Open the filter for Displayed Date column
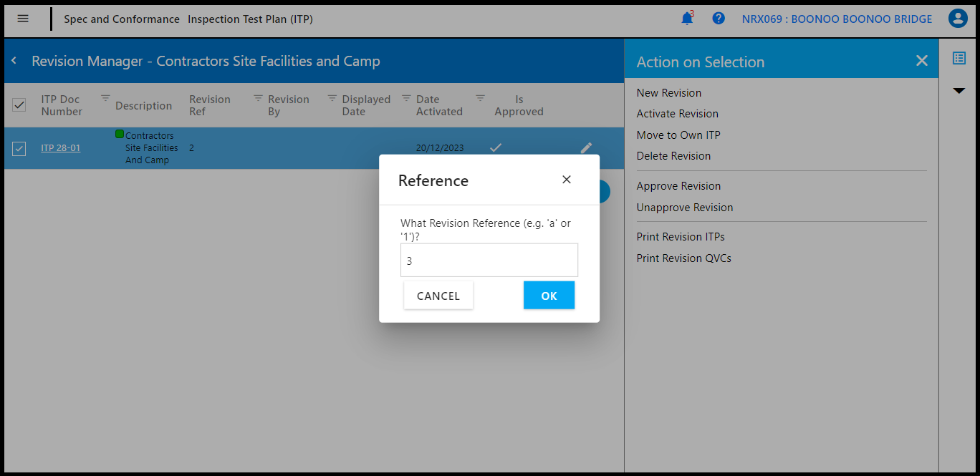The width and height of the screenshot is (980, 476). click(x=406, y=97)
